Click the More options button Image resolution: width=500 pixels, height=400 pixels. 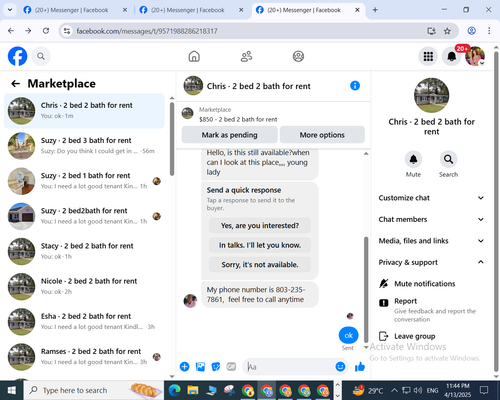[x=322, y=135]
